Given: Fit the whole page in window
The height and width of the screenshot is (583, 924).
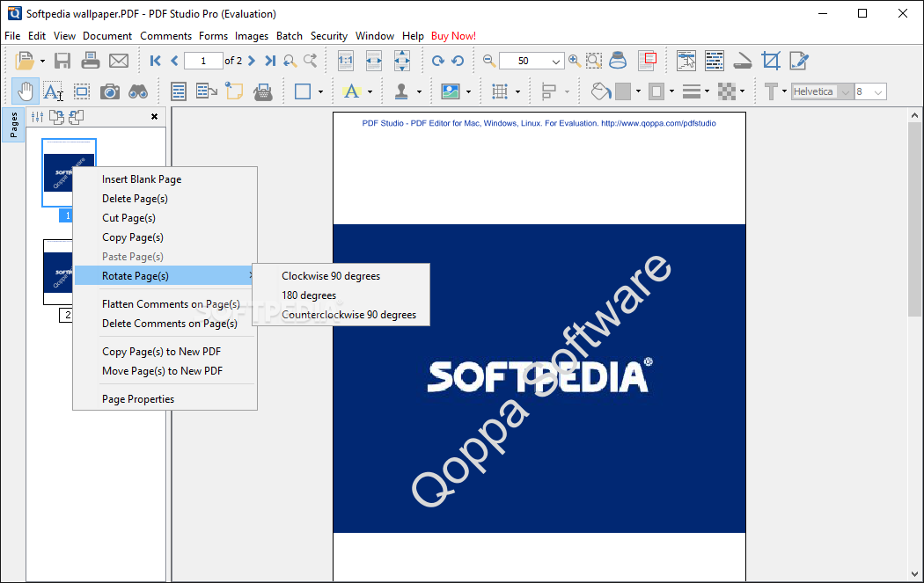Looking at the screenshot, I should 402,61.
